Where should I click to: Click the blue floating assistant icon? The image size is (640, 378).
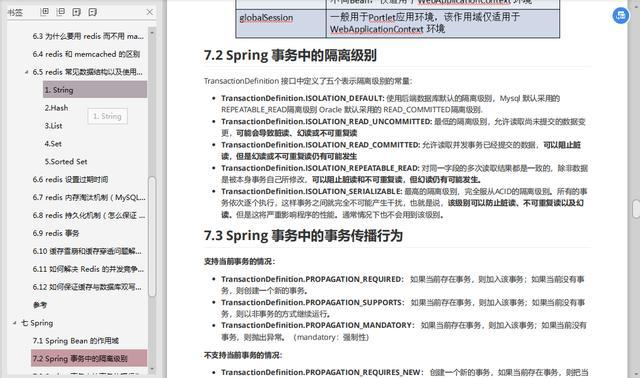[x=621, y=16]
